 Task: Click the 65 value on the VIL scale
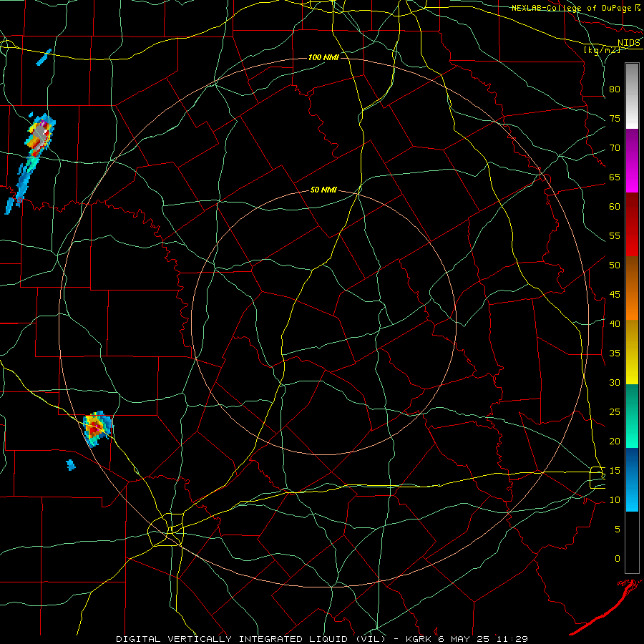615,177
